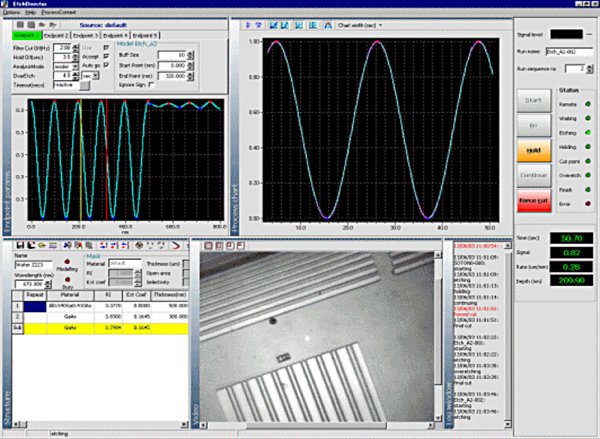
Task: Click the Log window scroll down arrow
Action: pyautogui.click(x=508, y=424)
